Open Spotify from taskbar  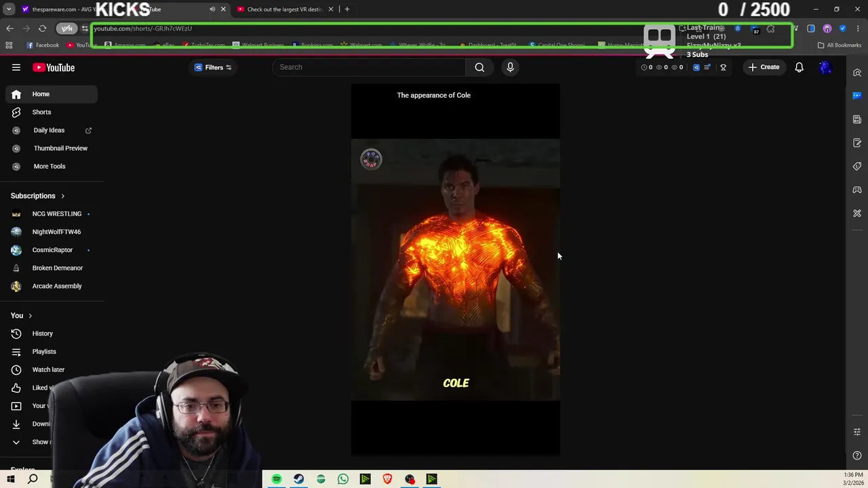(x=277, y=479)
